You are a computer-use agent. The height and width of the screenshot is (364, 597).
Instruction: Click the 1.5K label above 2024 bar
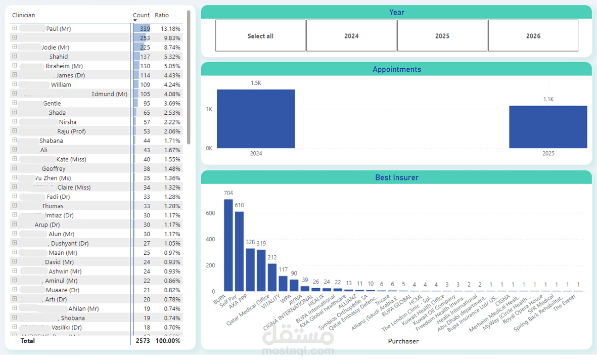click(256, 83)
